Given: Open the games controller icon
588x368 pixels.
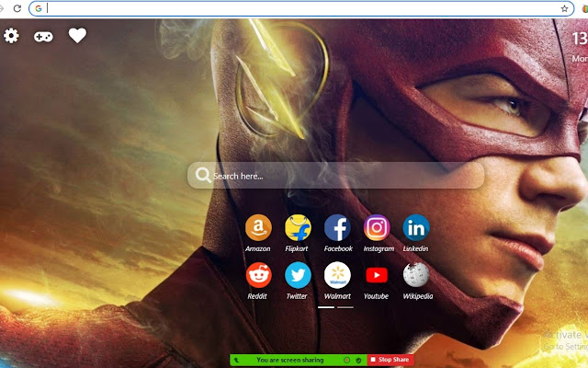Looking at the screenshot, I should pyautogui.click(x=43, y=37).
